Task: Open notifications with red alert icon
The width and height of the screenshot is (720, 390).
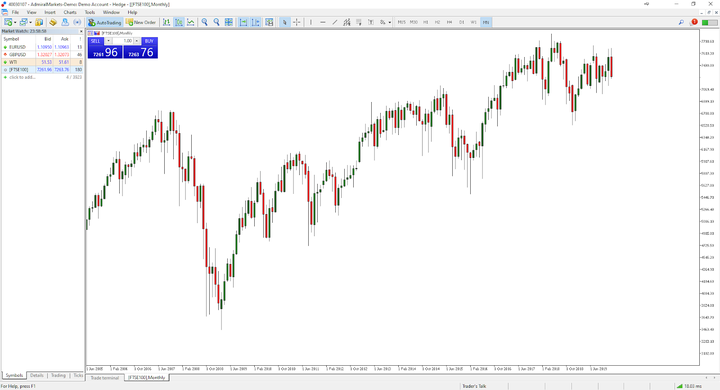Action: coord(694,22)
